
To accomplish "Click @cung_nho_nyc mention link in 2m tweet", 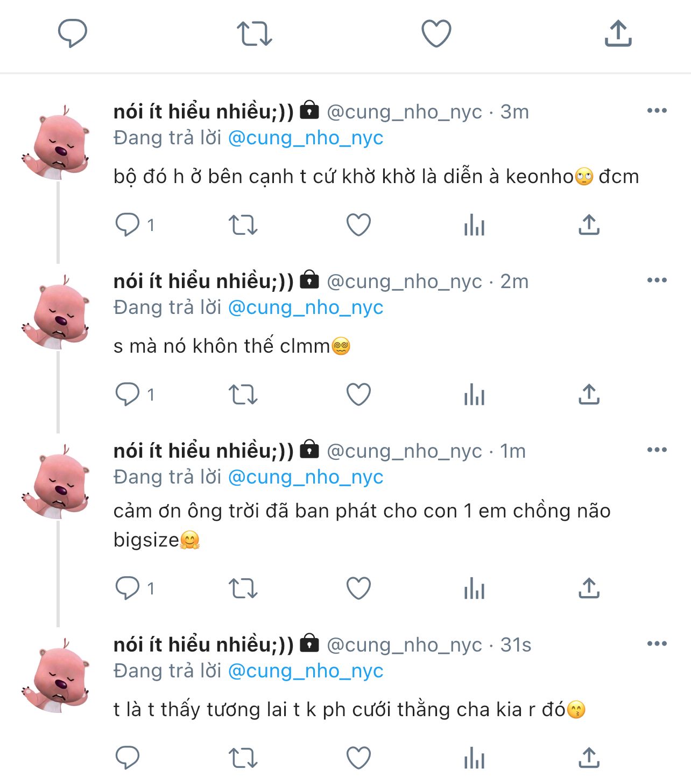I will (306, 307).
